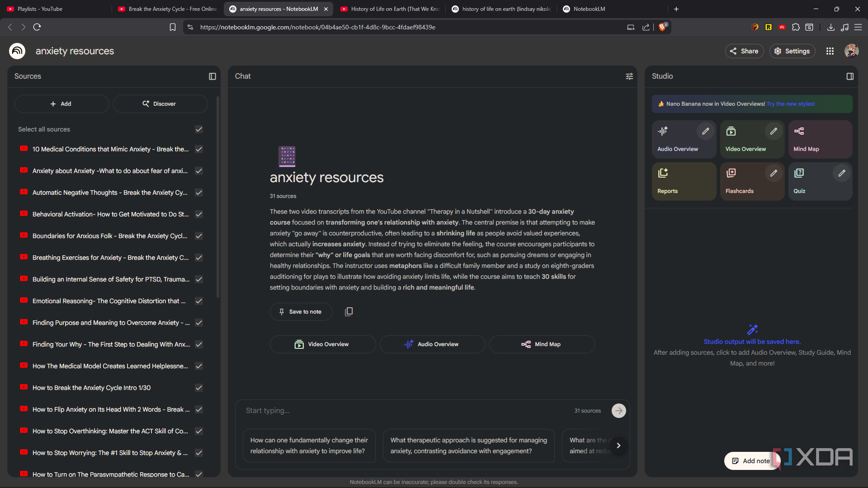Click the Share button
The image size is (868, 488).
pyautogui.click(x=744, y=51)
